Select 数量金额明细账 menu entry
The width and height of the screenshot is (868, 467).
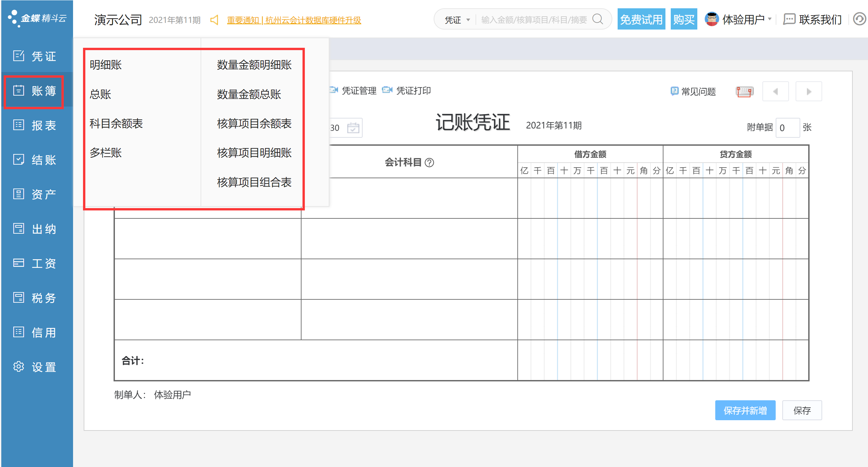254,65
